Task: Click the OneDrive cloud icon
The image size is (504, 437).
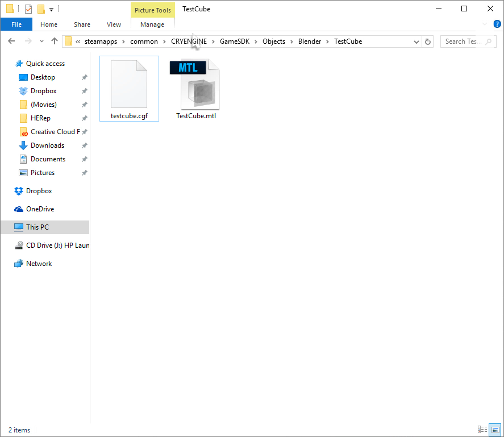Action: [19, 209]
